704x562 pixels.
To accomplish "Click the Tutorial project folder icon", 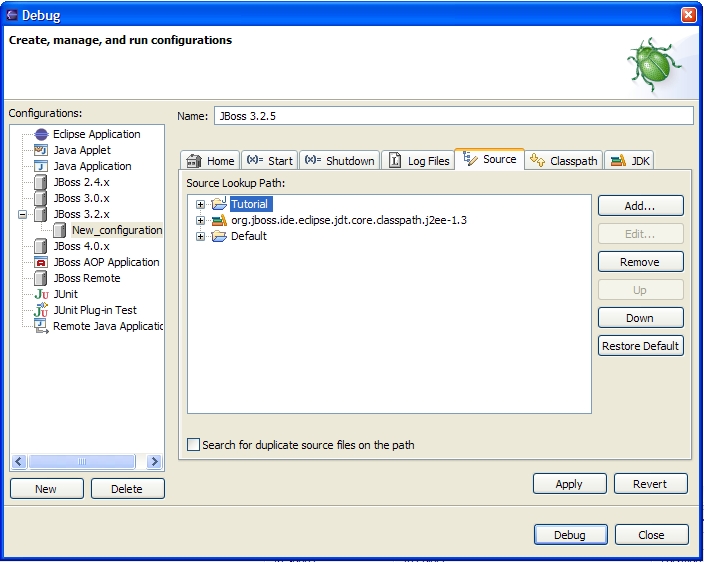I will [220, 203].
